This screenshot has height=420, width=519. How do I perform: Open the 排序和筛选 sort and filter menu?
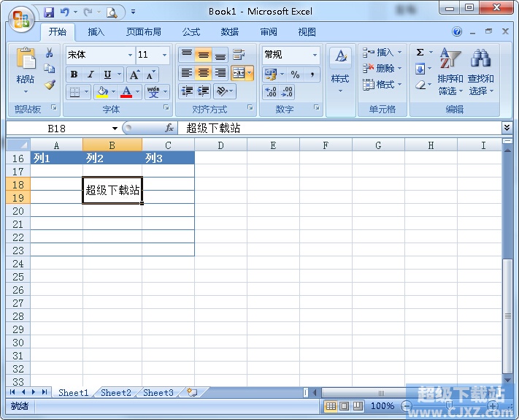pyautogui.click(x=450, y=71)
